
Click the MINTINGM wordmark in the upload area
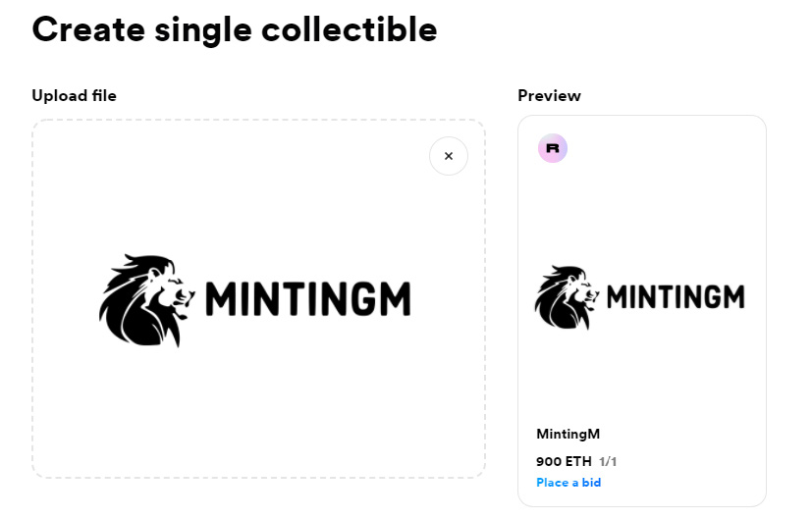pos(308,299)
